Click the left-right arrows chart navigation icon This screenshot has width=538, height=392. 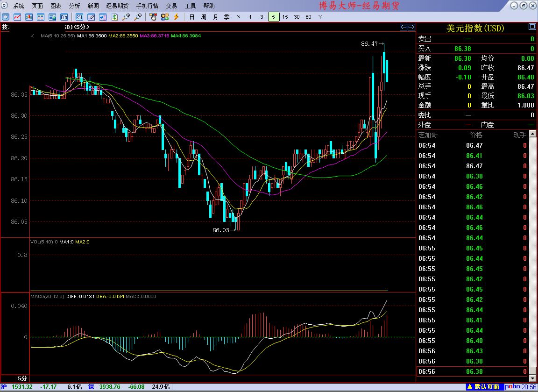coord(407,27)
